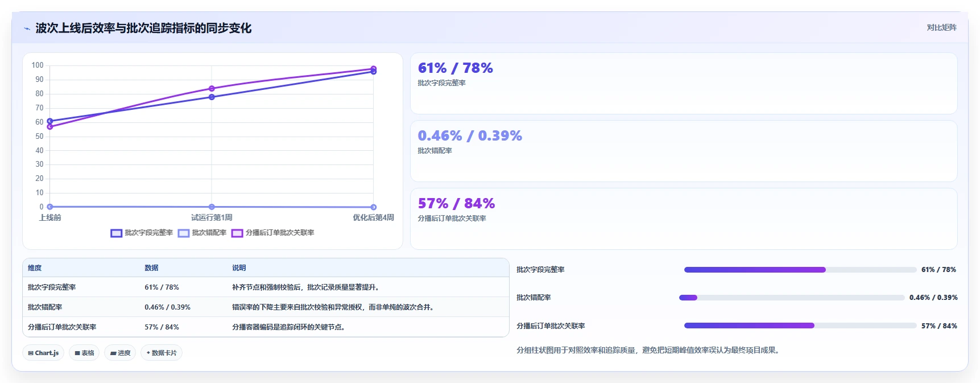Click the 表格 chip

tap(84, 353)
